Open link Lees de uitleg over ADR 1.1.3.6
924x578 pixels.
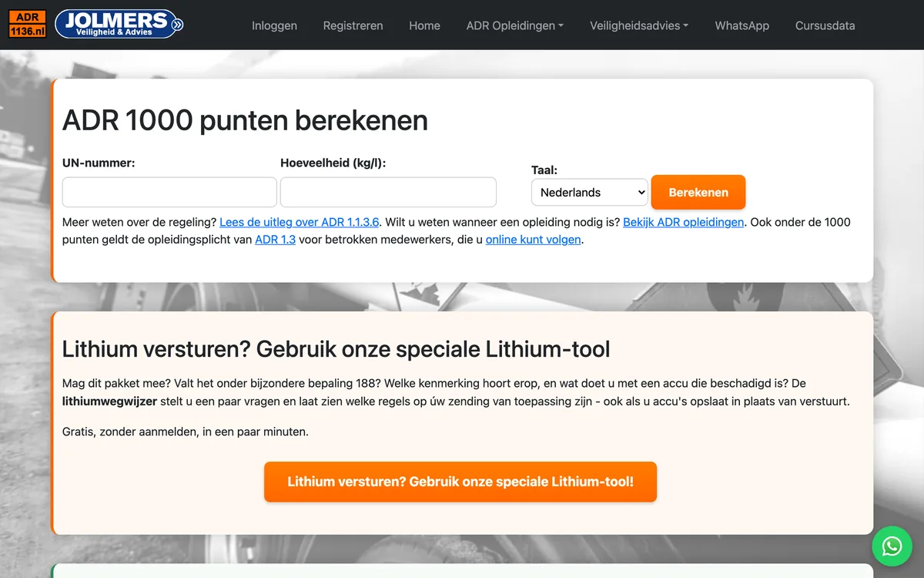(x=300, y=222)
